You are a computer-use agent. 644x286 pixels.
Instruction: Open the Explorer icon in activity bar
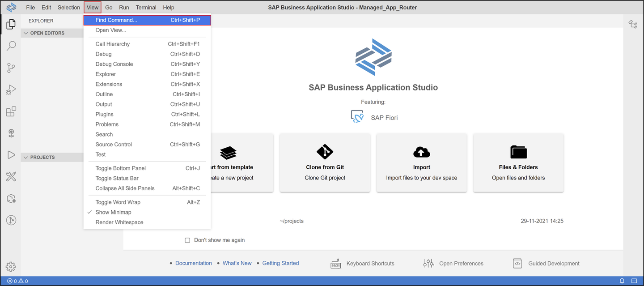tap(11, 24)
